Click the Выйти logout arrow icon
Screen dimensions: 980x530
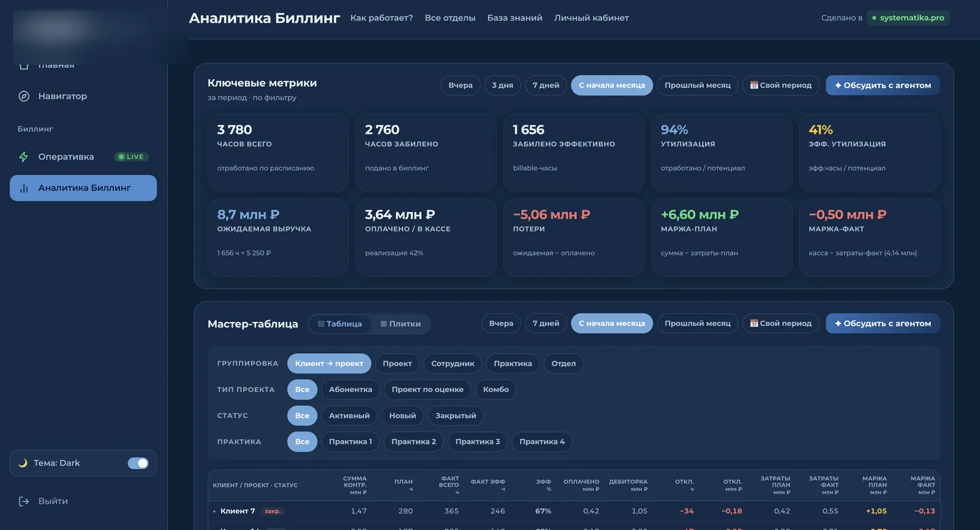(24, 501)
